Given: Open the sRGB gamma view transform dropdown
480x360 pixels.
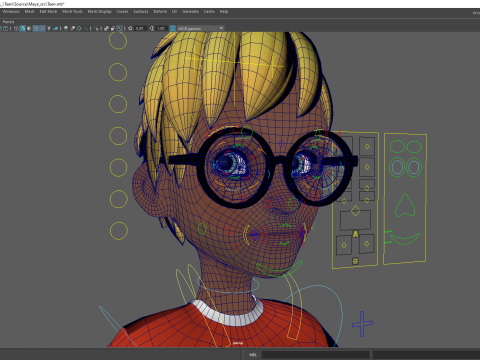Looking at the screenshot, I should tap(200, 28).
